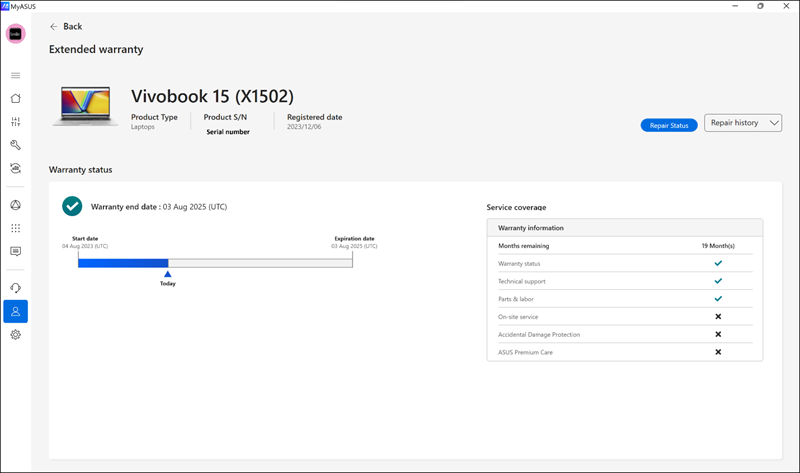Open the Repair history dropdown
Image resolution: width=800 pixels, height=473 pixels.
(743, 123)
